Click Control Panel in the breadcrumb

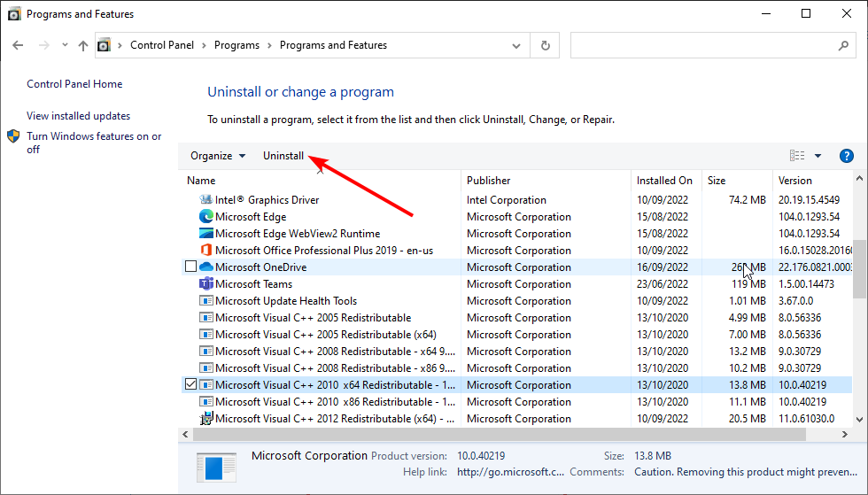[162, 45]
